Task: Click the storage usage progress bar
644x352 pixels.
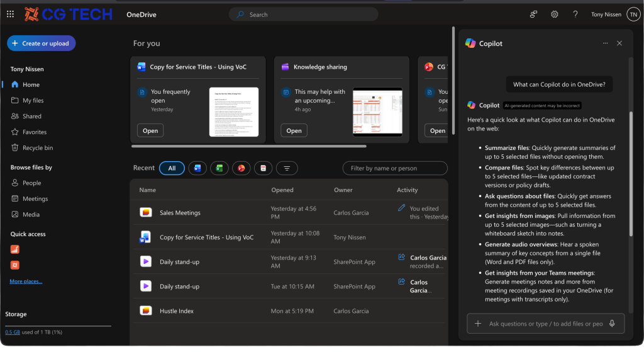Action: coord(58,326)
